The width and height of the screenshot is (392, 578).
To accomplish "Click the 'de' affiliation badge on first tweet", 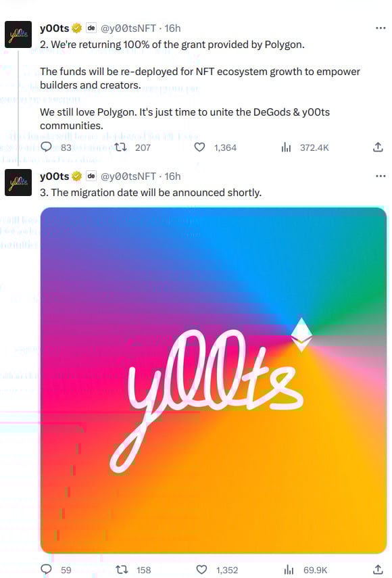I will tap(91, 28).
